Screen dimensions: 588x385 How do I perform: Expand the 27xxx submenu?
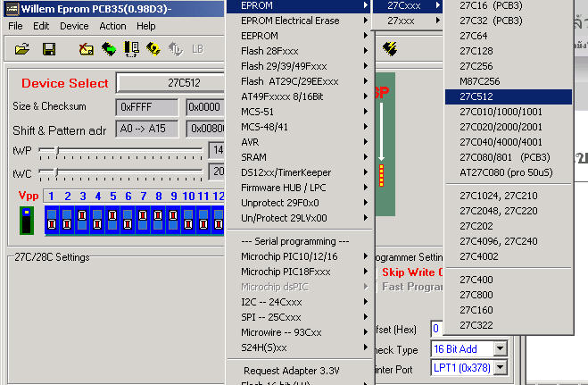pos(408,21)
